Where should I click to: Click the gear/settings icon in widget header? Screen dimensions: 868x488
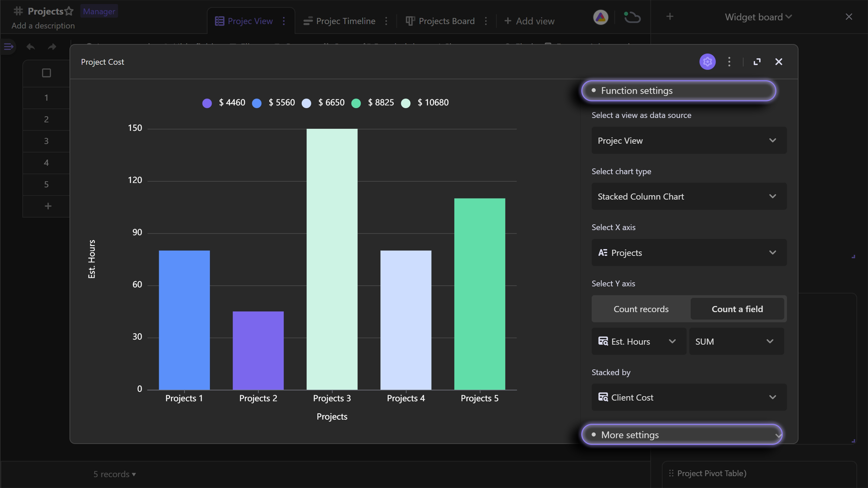707,62
